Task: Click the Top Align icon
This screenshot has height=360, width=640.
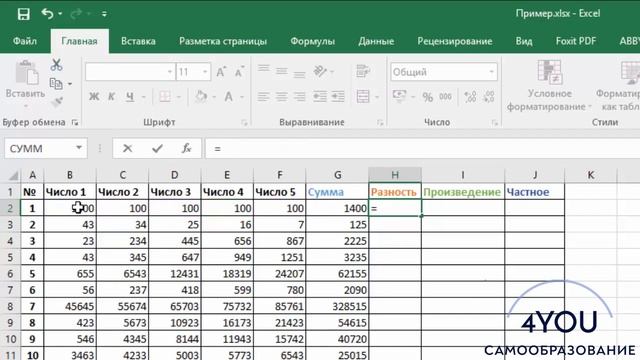Action: click(264, 70)
